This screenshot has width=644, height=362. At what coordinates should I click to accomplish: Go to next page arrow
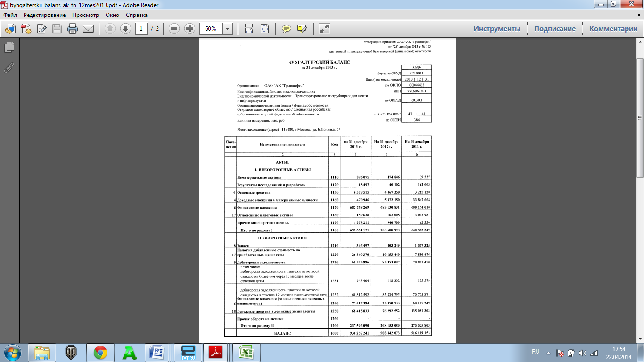tap(125, 29)
